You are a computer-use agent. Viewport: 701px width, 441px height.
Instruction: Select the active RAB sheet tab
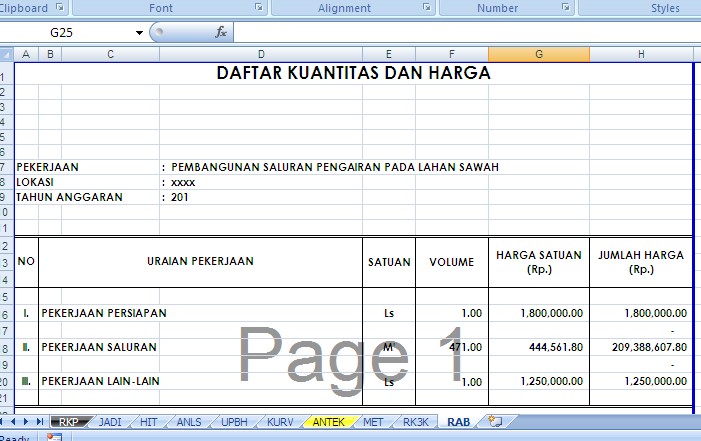[x=459, y=422]
